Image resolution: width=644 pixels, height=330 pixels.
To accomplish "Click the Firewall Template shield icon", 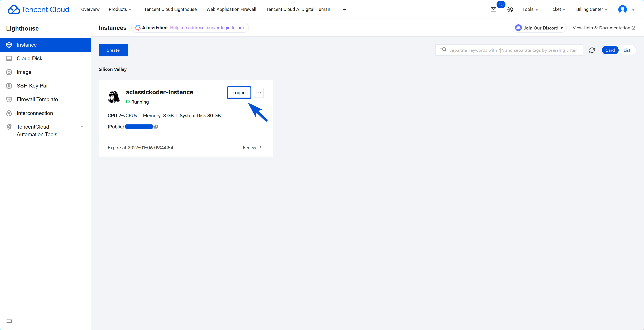I will click(9, 100).
